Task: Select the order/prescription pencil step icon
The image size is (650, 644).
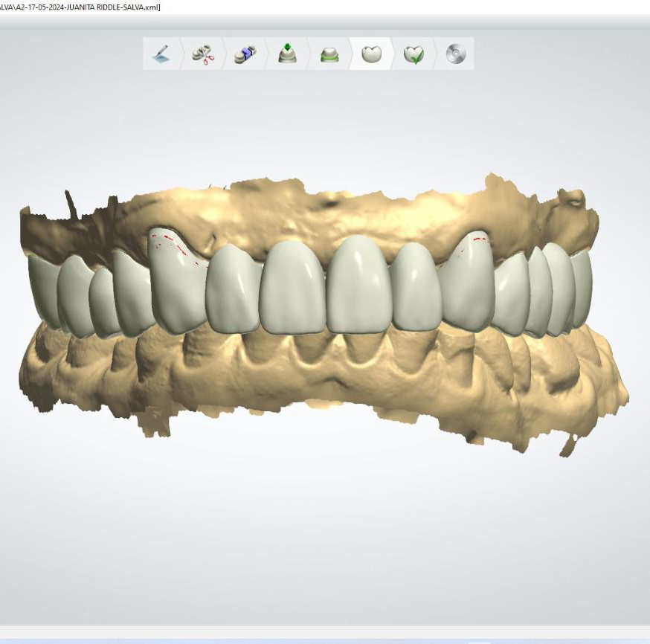Action: (161, 54)
